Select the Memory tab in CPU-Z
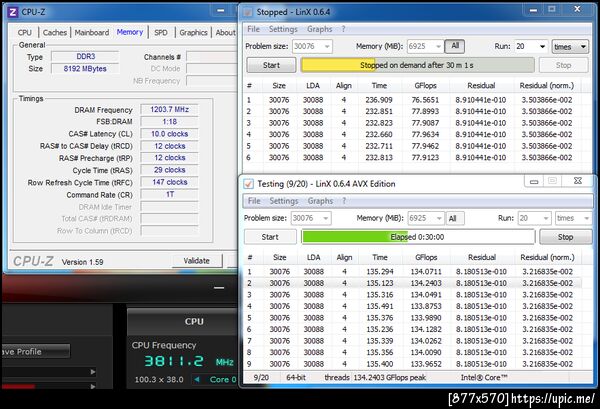This screenshot has width=600, height=409. pyautogui.click(x=130, y=32)
